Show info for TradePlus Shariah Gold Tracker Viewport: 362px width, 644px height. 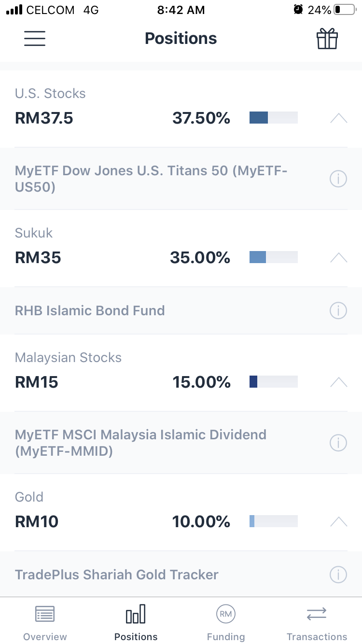tap(338, 574)
